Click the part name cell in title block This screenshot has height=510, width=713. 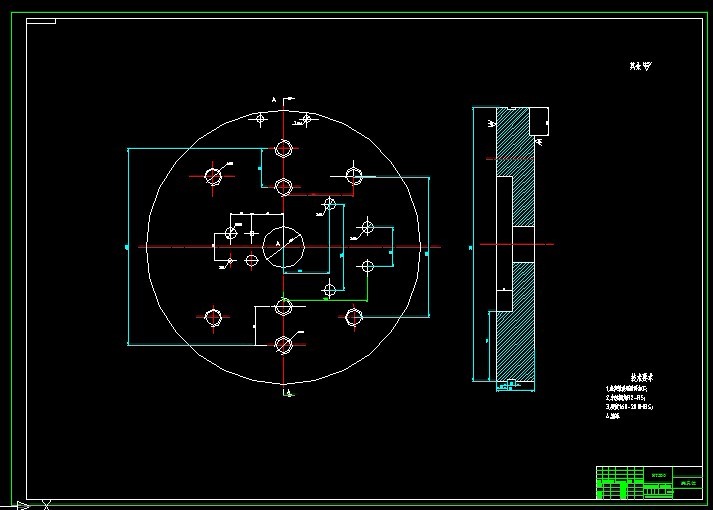(688, 483)
